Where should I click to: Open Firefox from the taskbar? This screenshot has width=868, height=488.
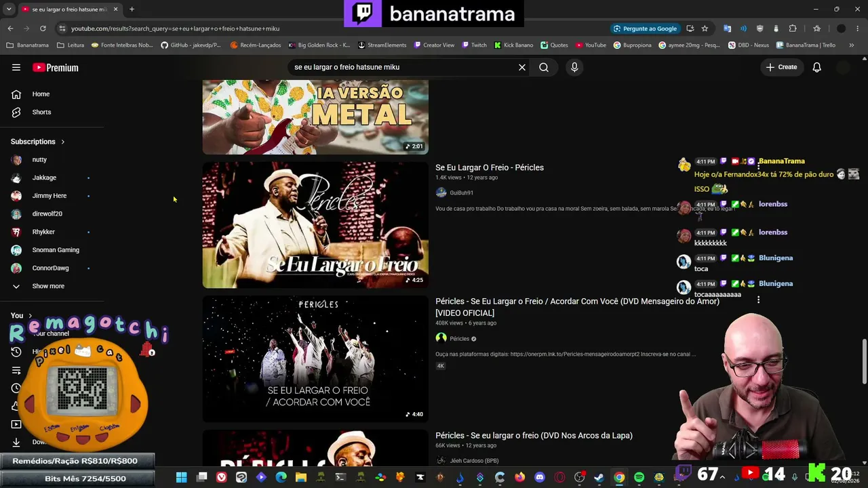pyautogui.click(x=519, y=477)
